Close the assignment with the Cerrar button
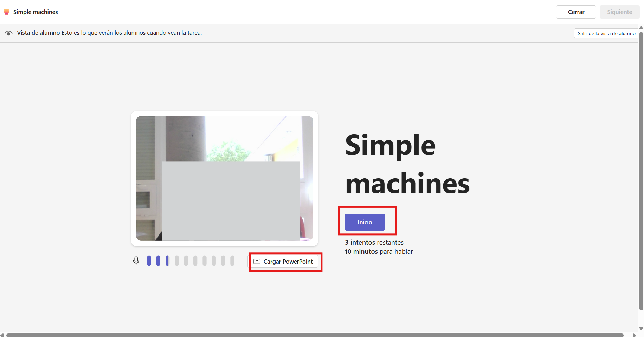644x337 pixels. (576, 12)
